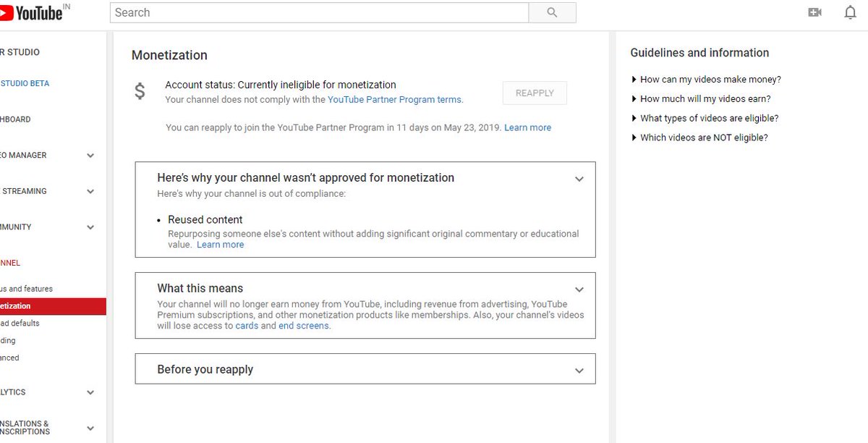This screenshot has height=443, width=868.
Task: Expand the Analytics sidebar chevron
Action: pyautogui.click(x=90, y=392)
